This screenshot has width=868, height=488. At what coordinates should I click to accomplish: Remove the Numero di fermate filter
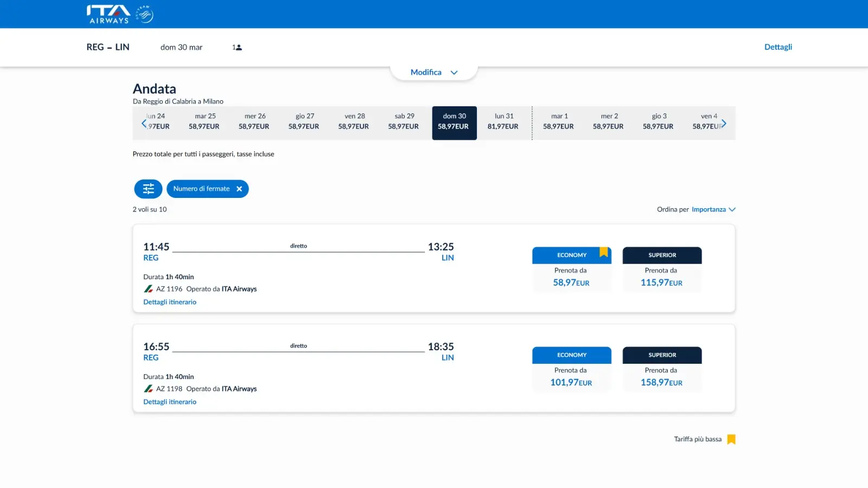point(239,189)
